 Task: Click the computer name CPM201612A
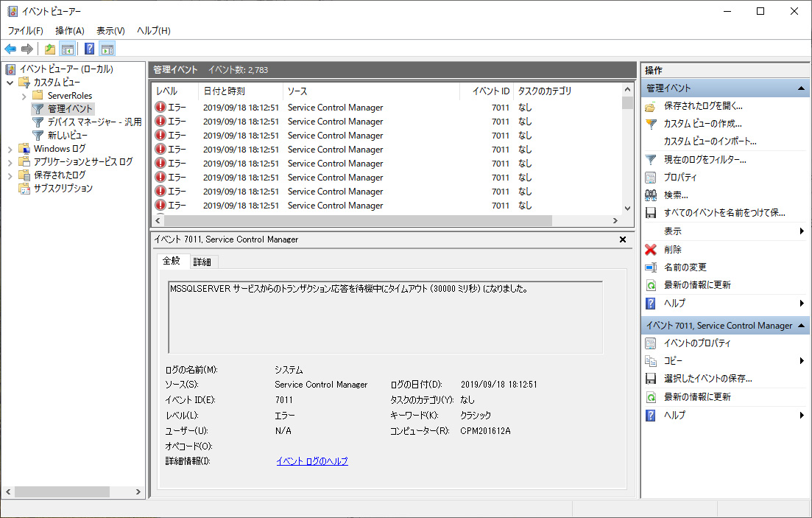[485, 431]
